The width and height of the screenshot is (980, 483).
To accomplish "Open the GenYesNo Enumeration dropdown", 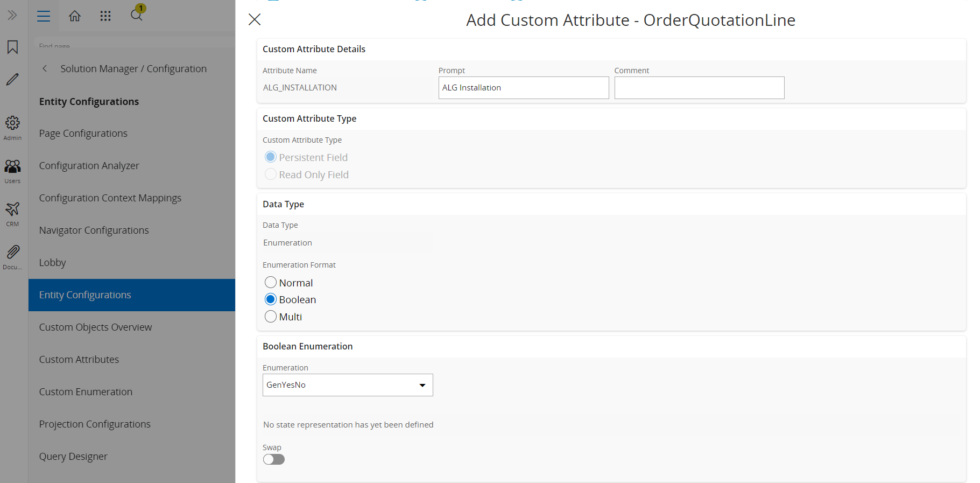I will 348,385.
